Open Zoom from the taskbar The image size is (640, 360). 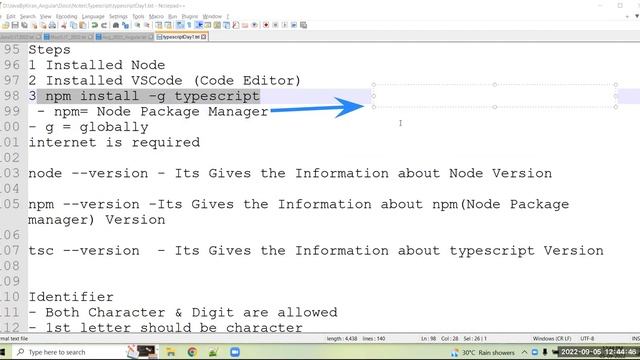point(235,352)
